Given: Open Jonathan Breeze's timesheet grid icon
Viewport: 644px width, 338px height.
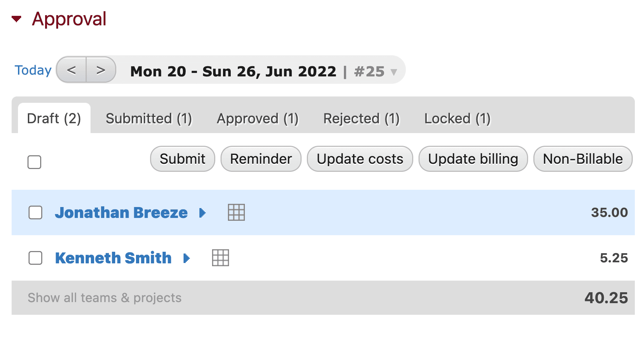Looking at the screenshot, I should [236, 212].
